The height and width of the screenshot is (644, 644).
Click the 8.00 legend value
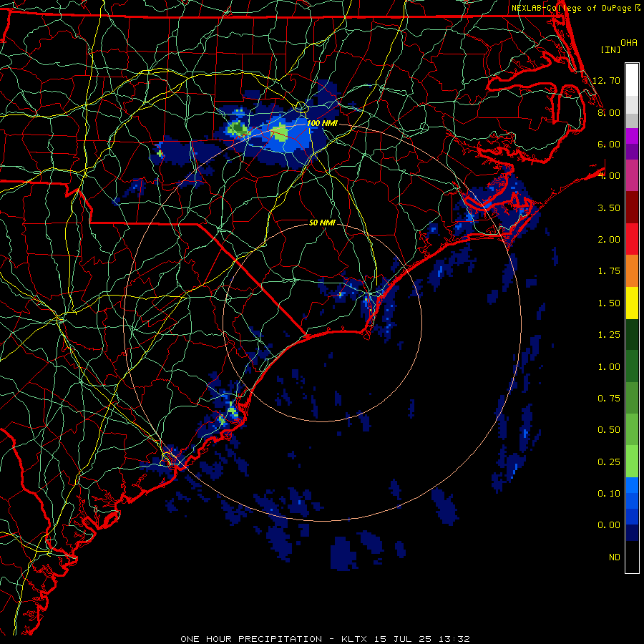point(609,112)
